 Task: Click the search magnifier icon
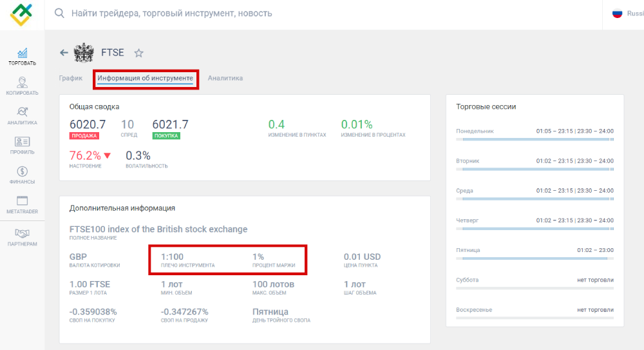coord(59,13)
